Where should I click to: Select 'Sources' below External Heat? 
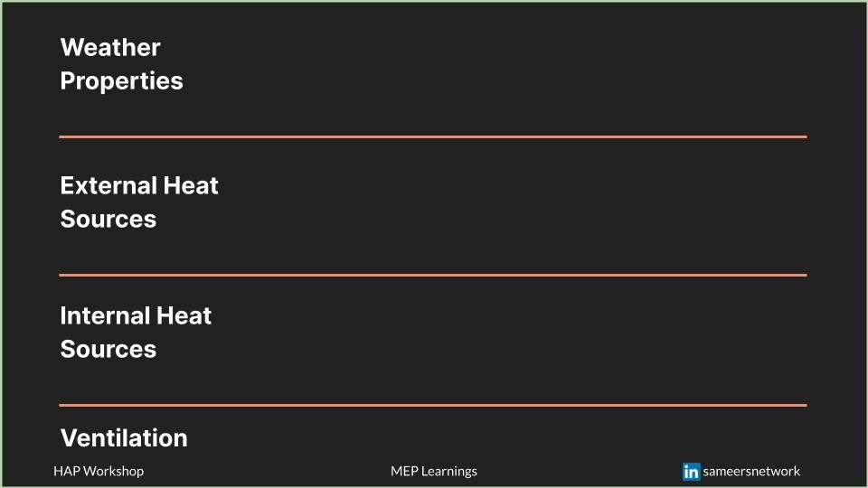(108, 219)
